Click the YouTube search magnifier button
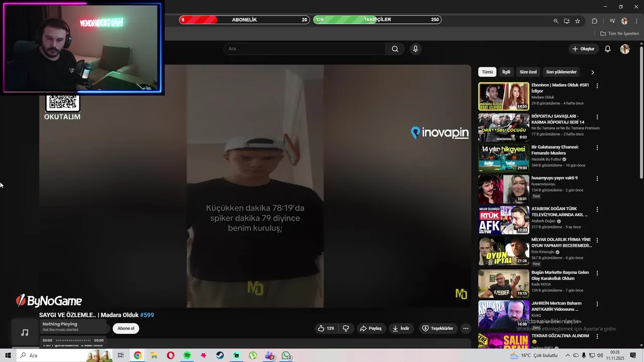 pos(395,49)
